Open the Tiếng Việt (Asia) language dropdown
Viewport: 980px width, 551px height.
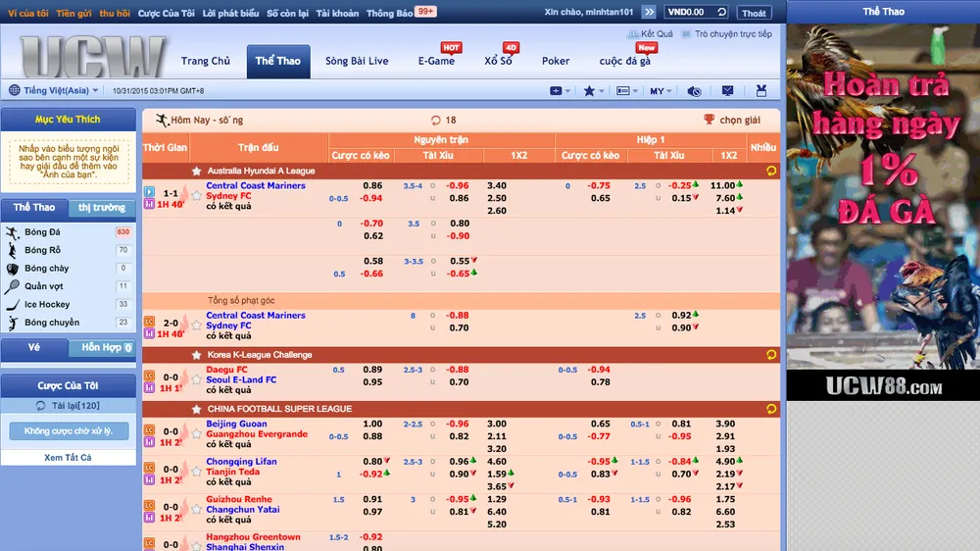pyautogui.click(x=54, y=91)
